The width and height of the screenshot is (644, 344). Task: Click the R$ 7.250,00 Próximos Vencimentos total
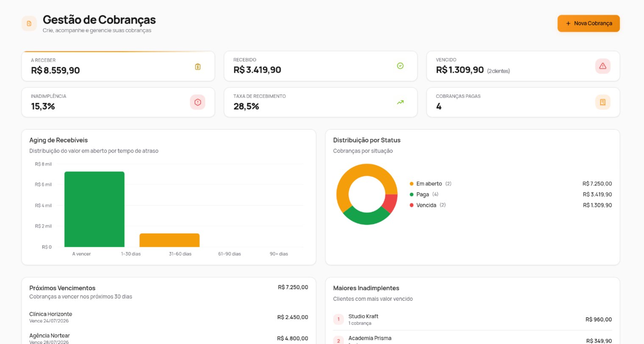click(293, 287)
